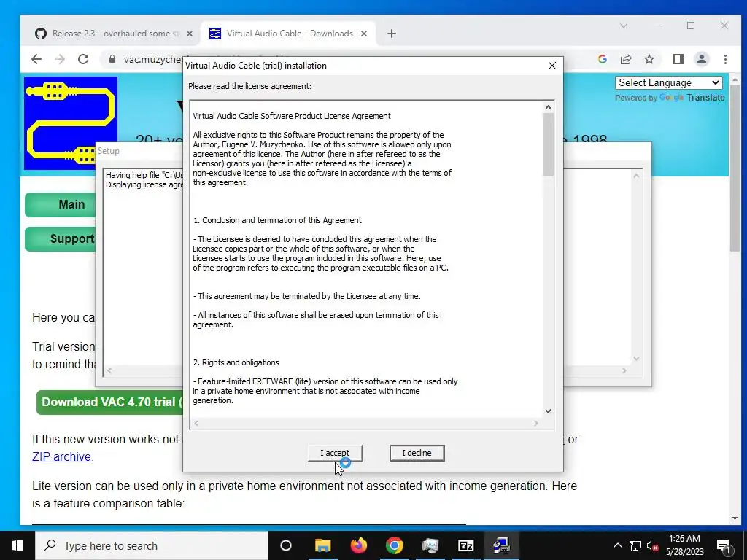Decline the license with I decline button

coord(417,453)
